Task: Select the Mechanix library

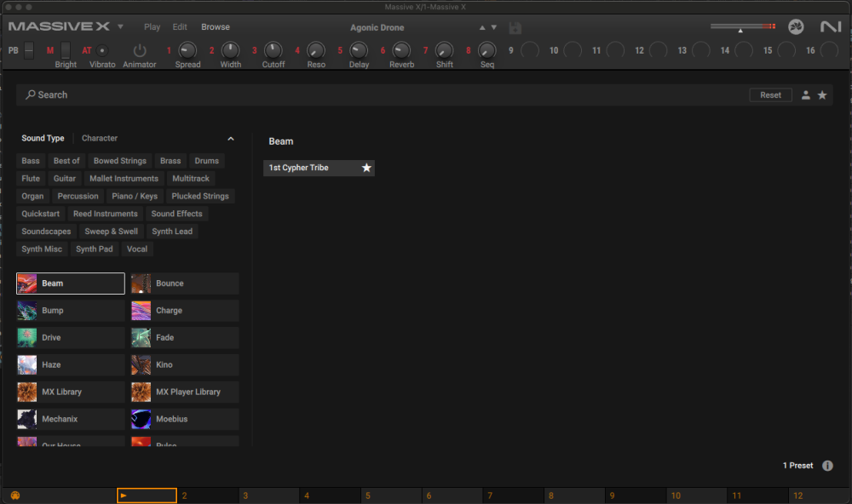Action: click(x=71, y=419)
